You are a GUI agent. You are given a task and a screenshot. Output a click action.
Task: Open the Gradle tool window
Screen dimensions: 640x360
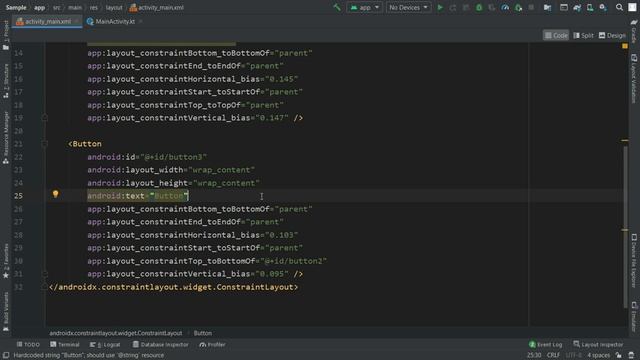pyautogui.click(x=634, y=31)
